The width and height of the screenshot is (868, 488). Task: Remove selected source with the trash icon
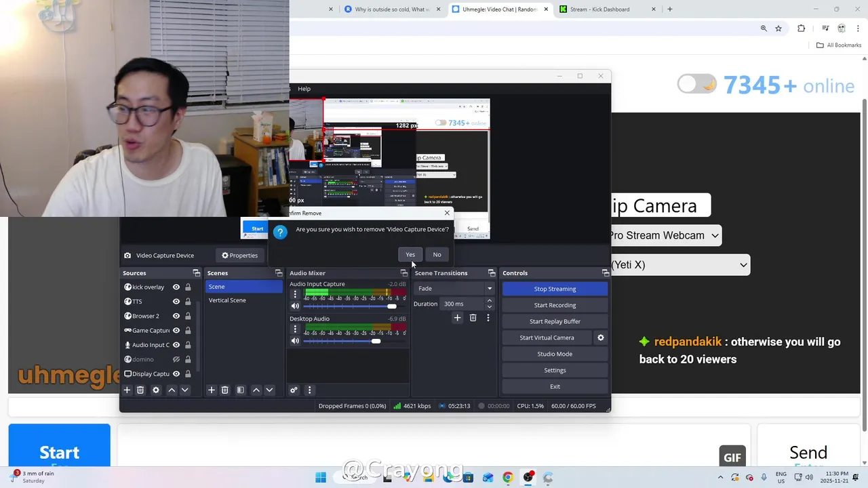click(140, 390)
